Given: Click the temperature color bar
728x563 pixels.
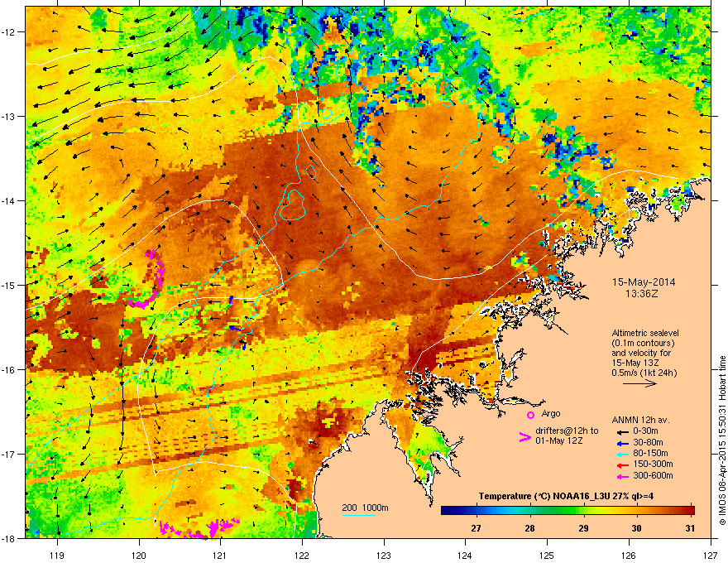Looking at the screenshot, I should coord(568,511).
